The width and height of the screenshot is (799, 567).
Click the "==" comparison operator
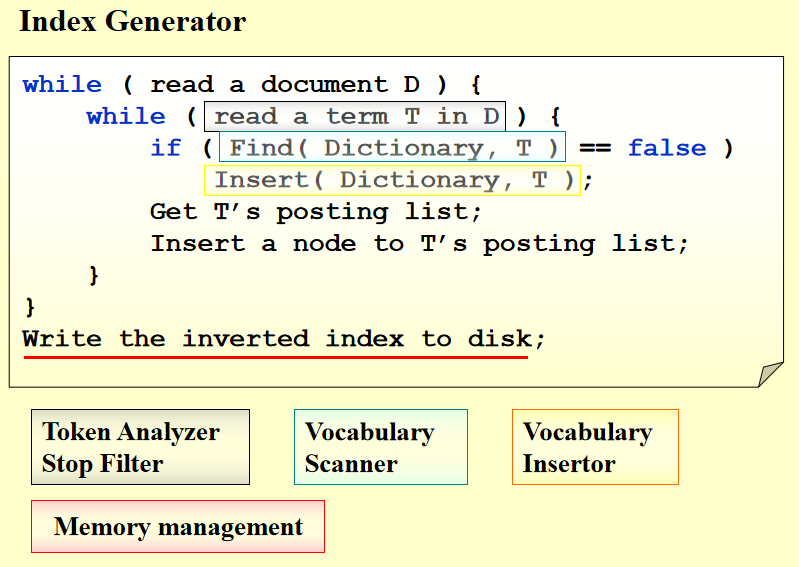[x=596, y=149]
